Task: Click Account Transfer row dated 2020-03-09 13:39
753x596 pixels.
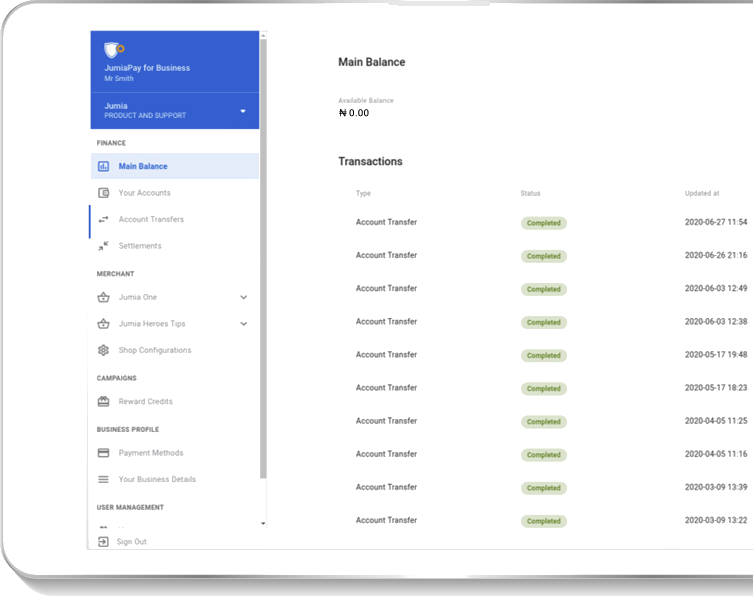Action: 546,487
